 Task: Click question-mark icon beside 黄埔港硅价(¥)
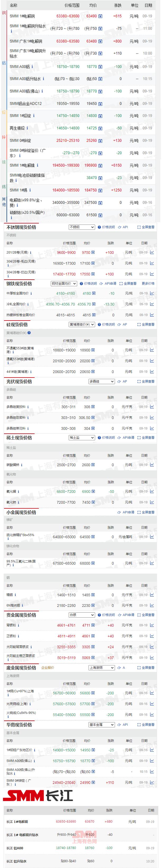(29, 333)
